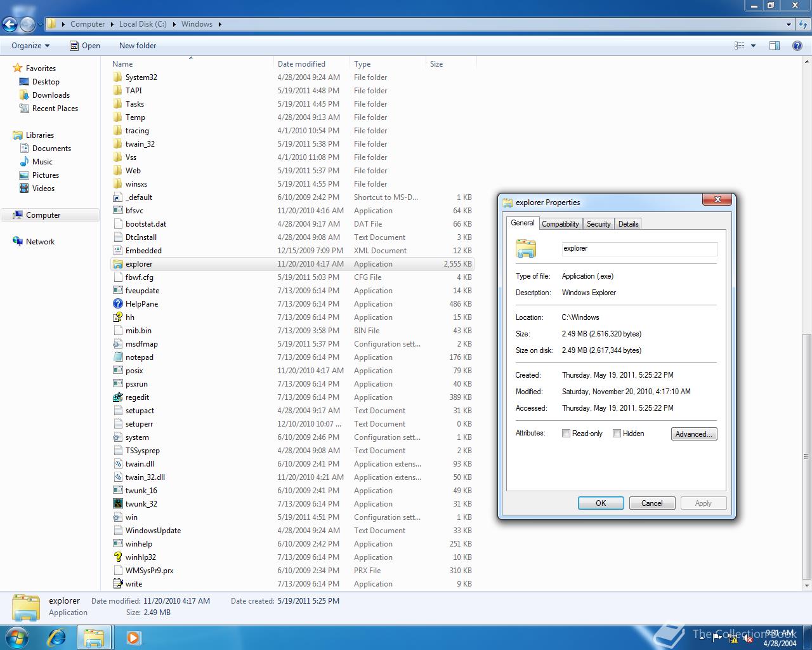Expand breadcrumb arrow after Computer
Screen dimensions: 812x650
112,24
